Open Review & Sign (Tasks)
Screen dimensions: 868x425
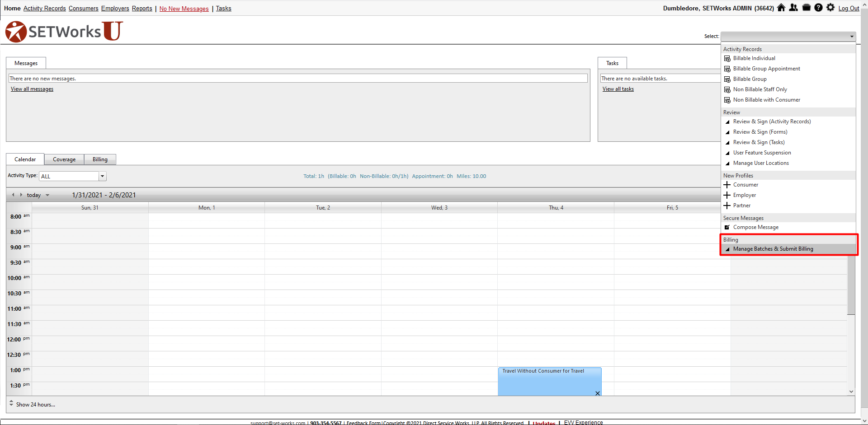(x=759, y=142)
